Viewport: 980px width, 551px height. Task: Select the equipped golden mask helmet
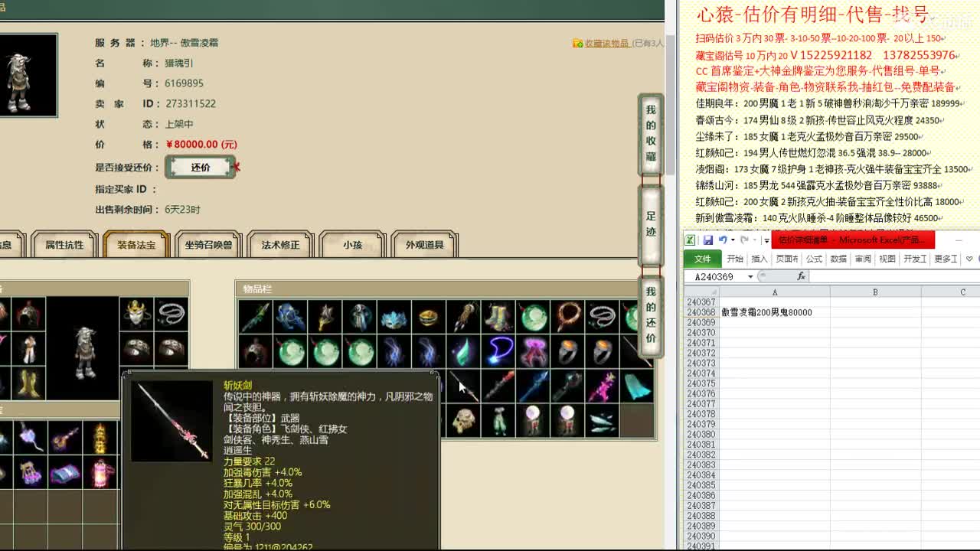(136, 315)
